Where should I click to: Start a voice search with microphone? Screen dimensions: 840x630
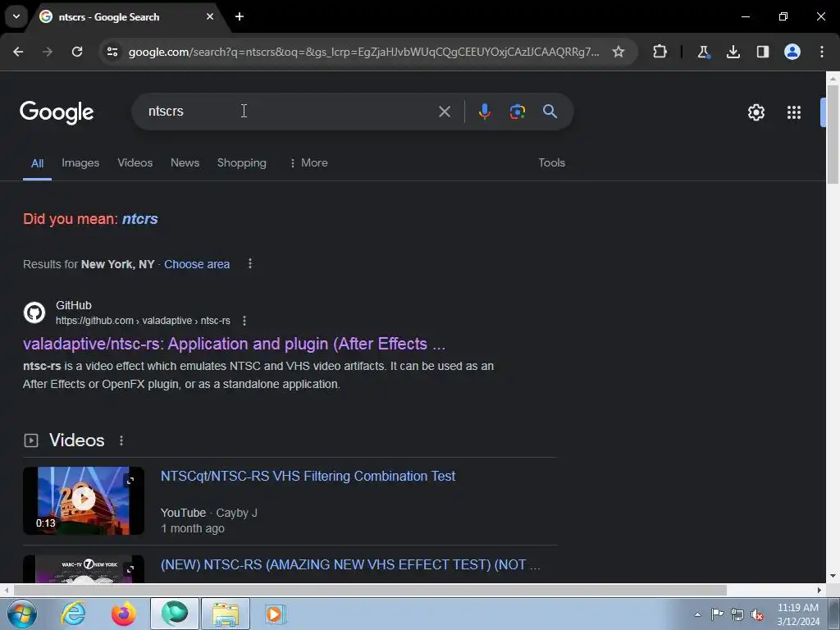coord(484,112)
